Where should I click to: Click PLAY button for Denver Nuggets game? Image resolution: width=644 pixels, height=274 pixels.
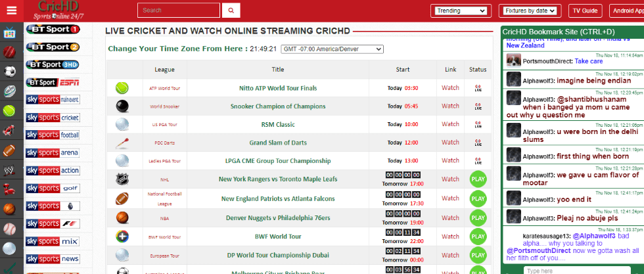pos(478,217)
